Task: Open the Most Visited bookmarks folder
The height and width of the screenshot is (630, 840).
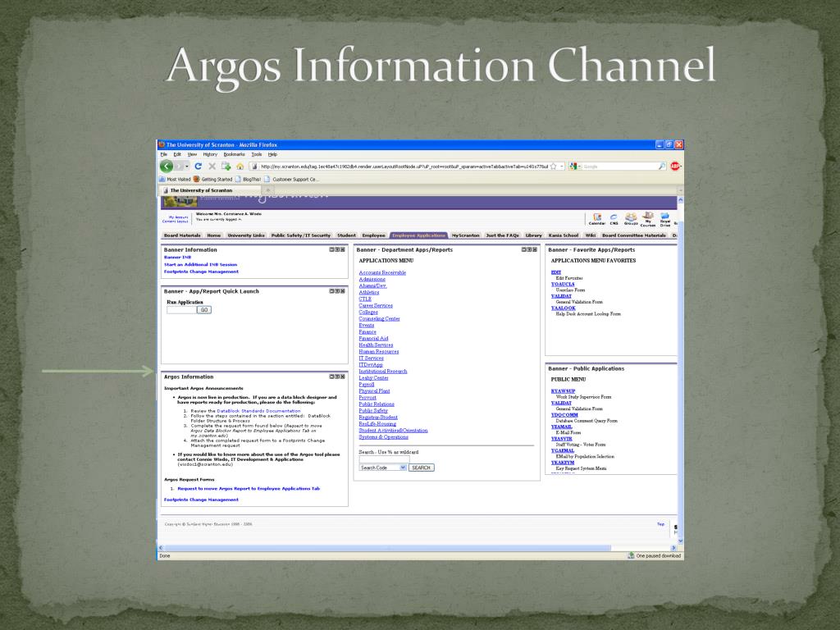Action: click(176, 179)
